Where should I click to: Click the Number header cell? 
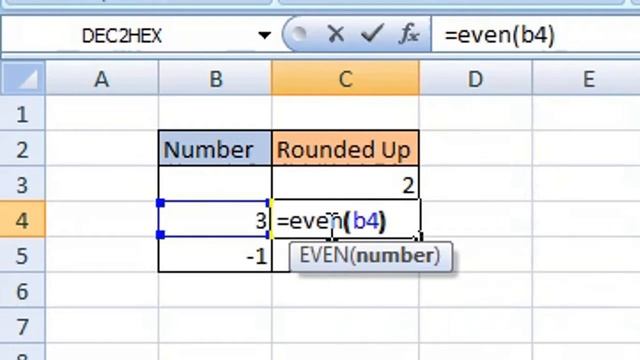pos(215,149)
